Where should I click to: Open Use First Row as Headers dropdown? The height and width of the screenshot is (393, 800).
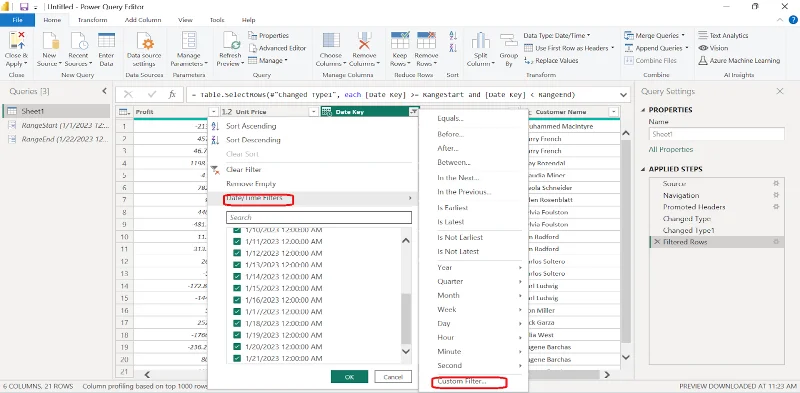pos(569,48)
